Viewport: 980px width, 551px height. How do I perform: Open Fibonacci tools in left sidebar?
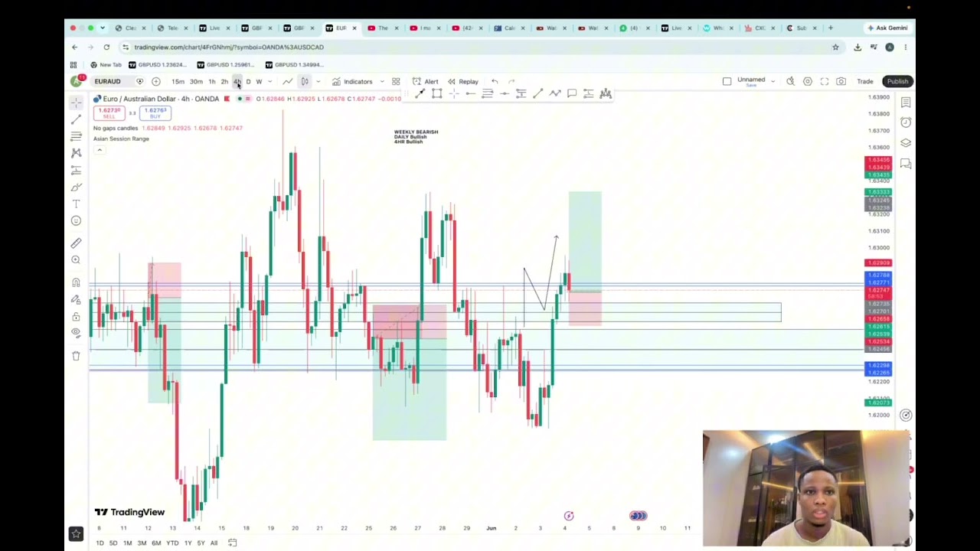click(x=76, y=136)
